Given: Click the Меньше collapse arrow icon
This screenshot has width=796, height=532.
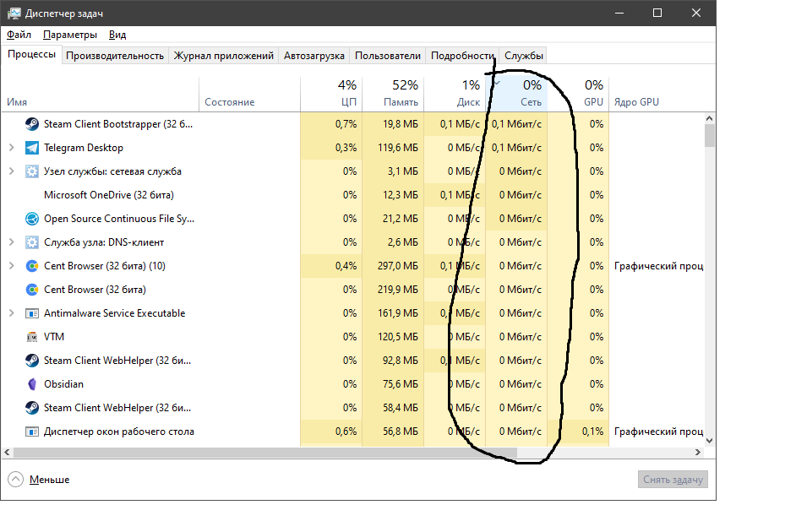Looking at the screenshot, I should (x=16, y=480).
